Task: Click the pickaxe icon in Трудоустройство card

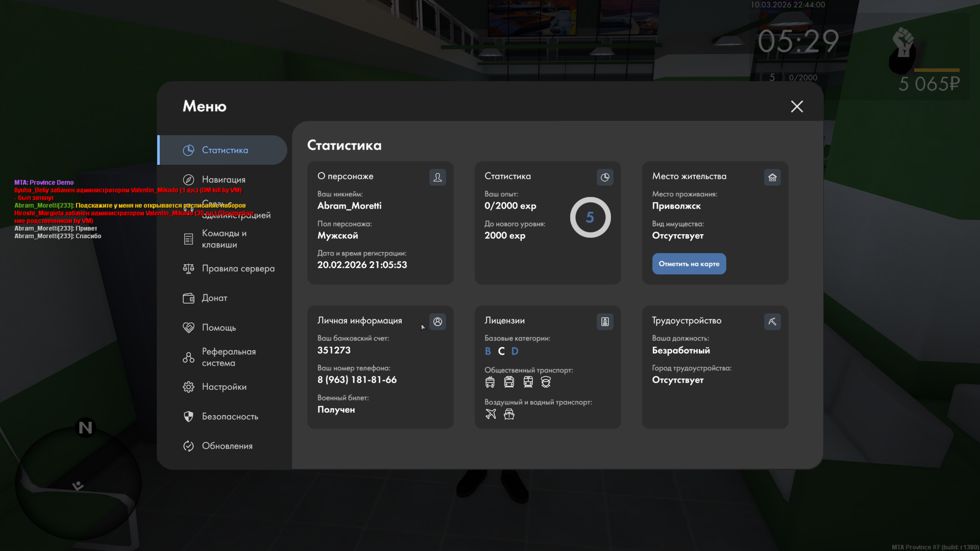Action: (x=772, y=321)
